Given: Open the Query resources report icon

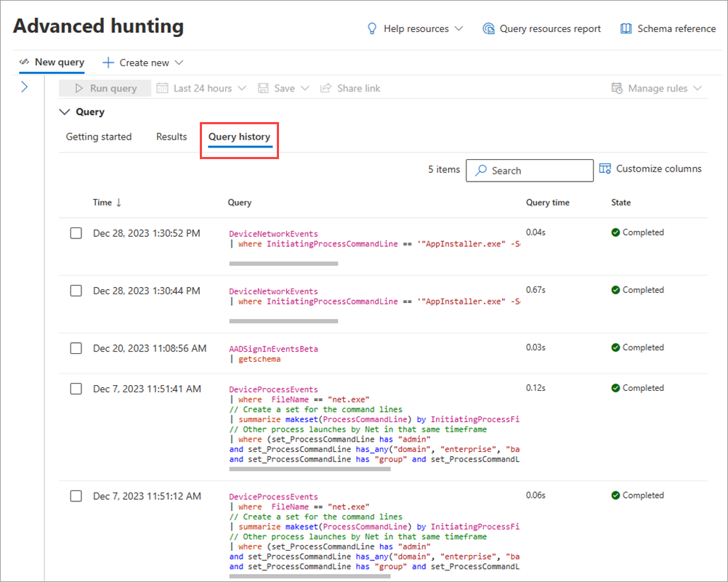Looking at the screenshot, I should pos(489,29).
